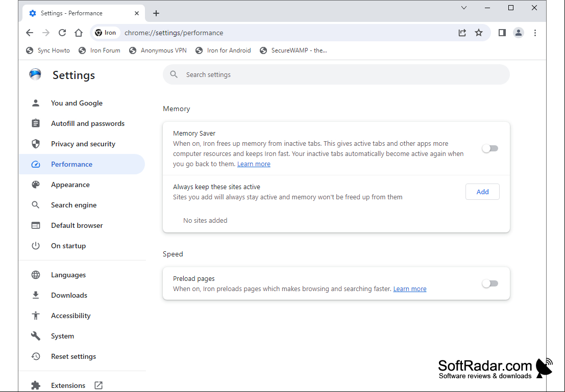
Task: Open On startup settings
Action: (x=82, y=246)
